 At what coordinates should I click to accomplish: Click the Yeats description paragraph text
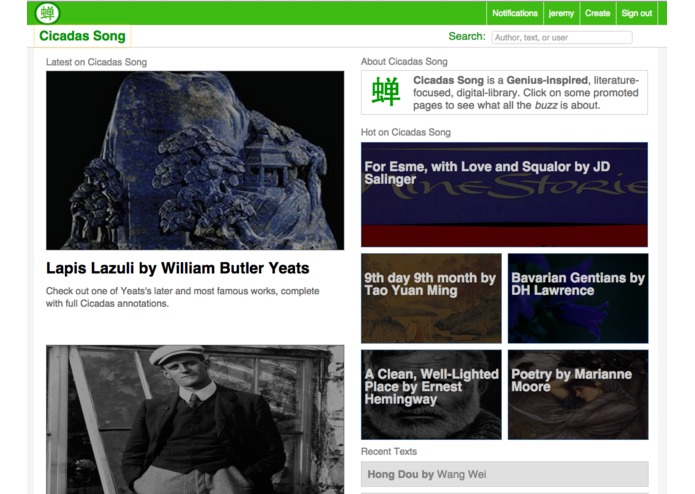coord(183,297)
